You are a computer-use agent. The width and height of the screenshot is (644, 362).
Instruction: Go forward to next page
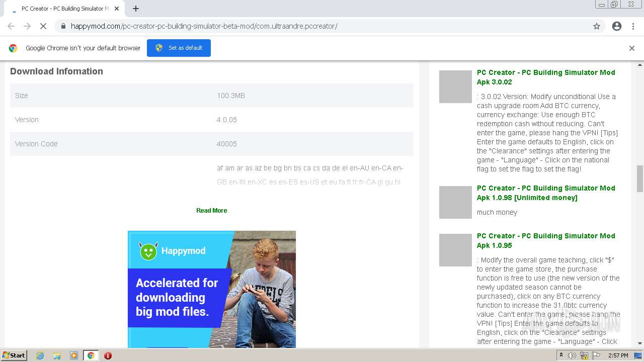[x=27, y=26]
